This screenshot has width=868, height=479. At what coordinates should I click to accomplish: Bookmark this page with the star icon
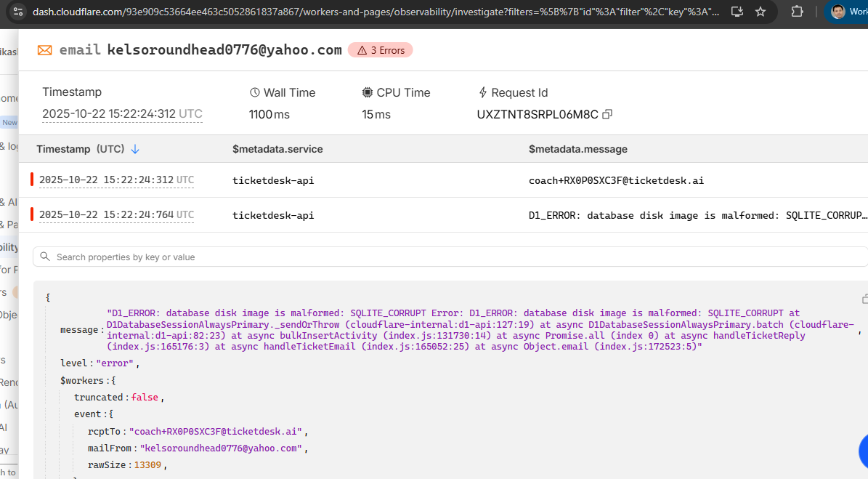tap(760, 12)
